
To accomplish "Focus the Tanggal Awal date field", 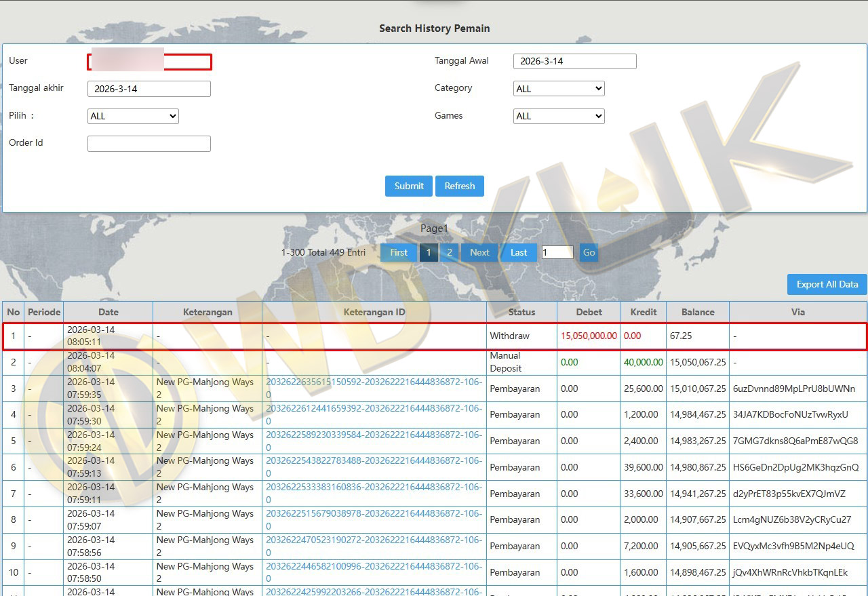I will (x=574, y=61).
